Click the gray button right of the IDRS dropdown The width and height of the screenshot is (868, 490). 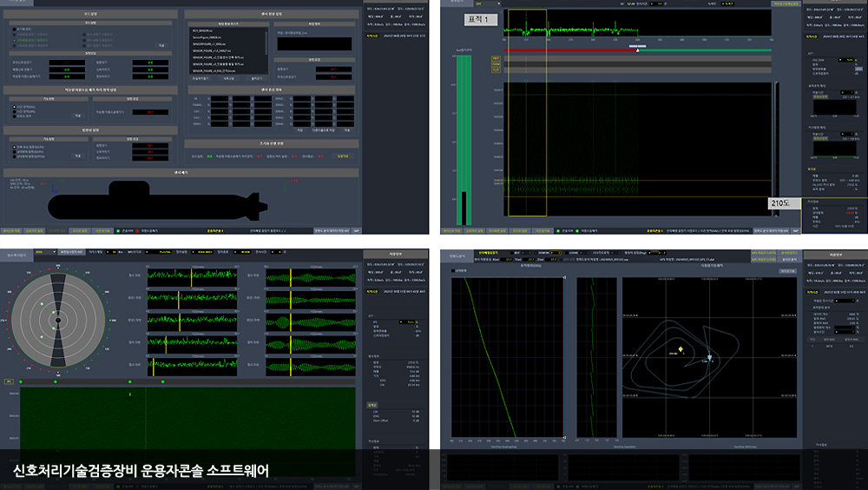pos(72,252)
